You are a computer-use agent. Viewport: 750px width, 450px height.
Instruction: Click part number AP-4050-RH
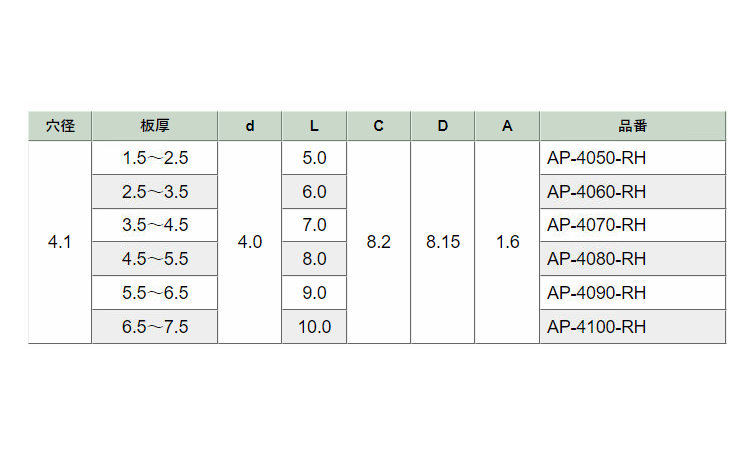[x=596, y=158]
